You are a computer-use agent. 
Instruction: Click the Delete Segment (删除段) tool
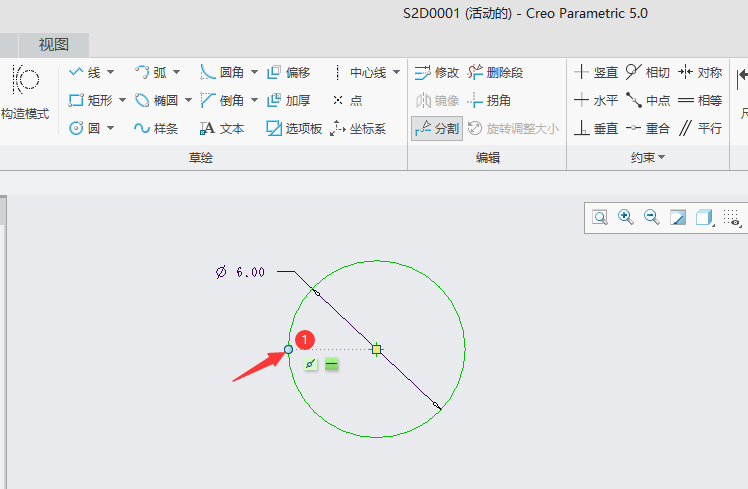coord(495,73)
